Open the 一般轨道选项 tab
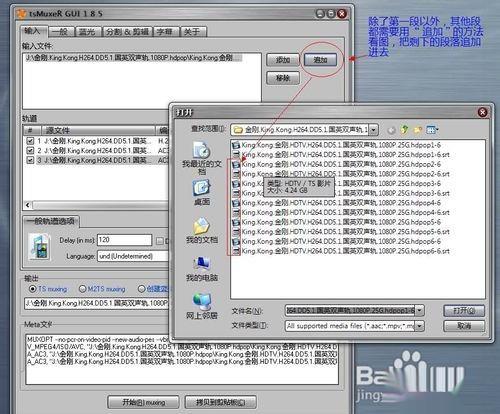 51,221
